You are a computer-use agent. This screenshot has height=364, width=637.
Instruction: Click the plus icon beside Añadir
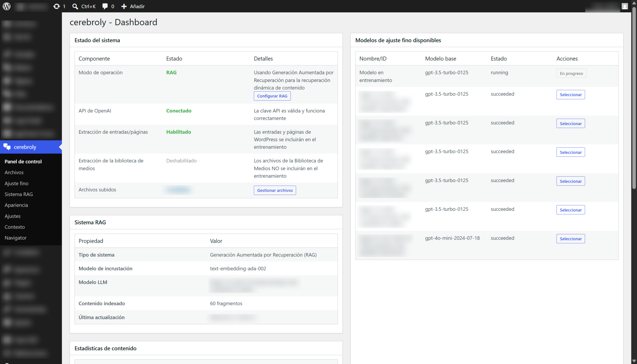[x=124, y=6]
